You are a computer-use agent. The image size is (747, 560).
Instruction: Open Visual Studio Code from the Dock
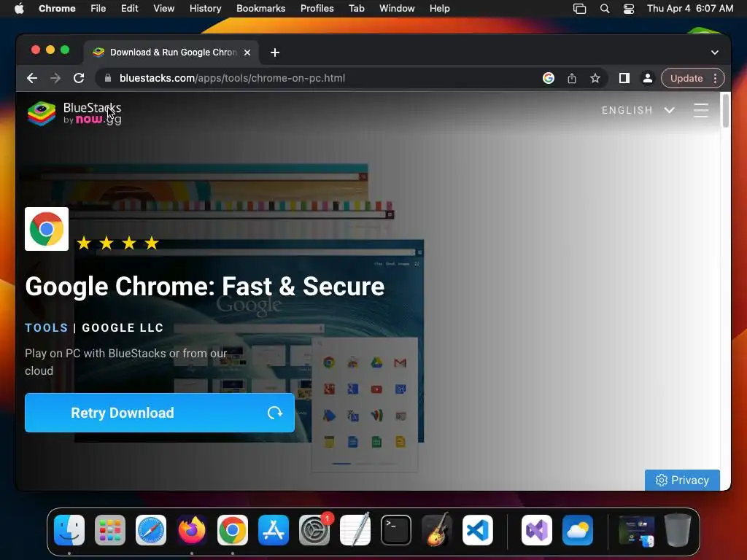point(478,530)
